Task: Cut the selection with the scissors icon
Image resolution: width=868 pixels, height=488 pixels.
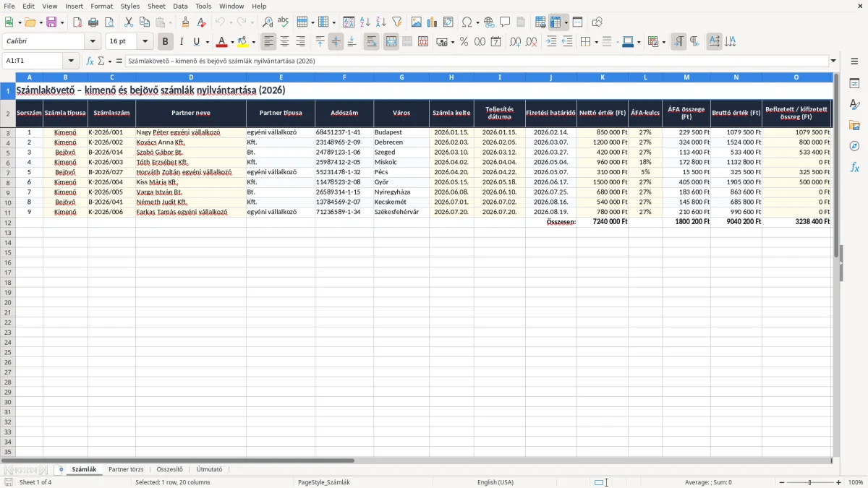Action: 129,22
